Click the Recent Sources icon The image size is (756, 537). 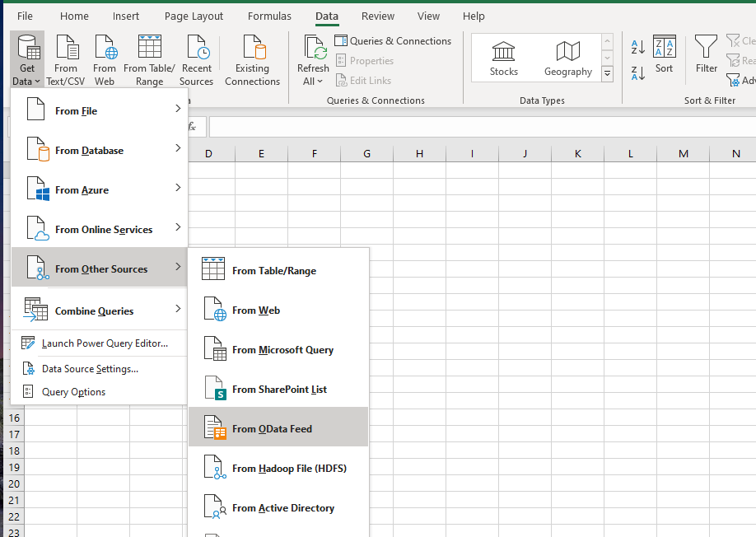point(197,60)
